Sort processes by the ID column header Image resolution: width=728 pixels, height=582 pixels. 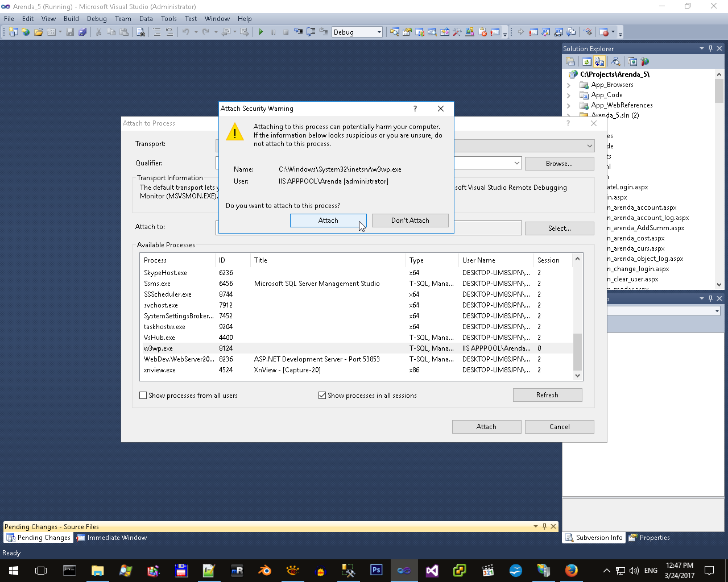point(233,260)
